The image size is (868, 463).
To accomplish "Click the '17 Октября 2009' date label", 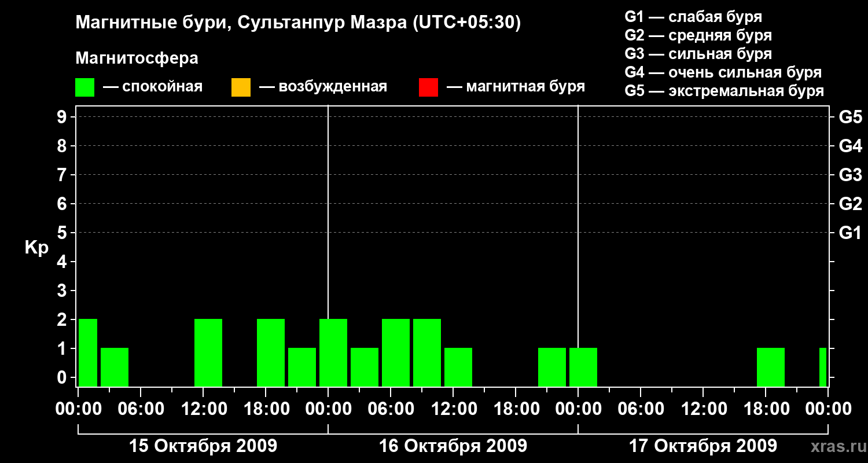I will [703, 446].
